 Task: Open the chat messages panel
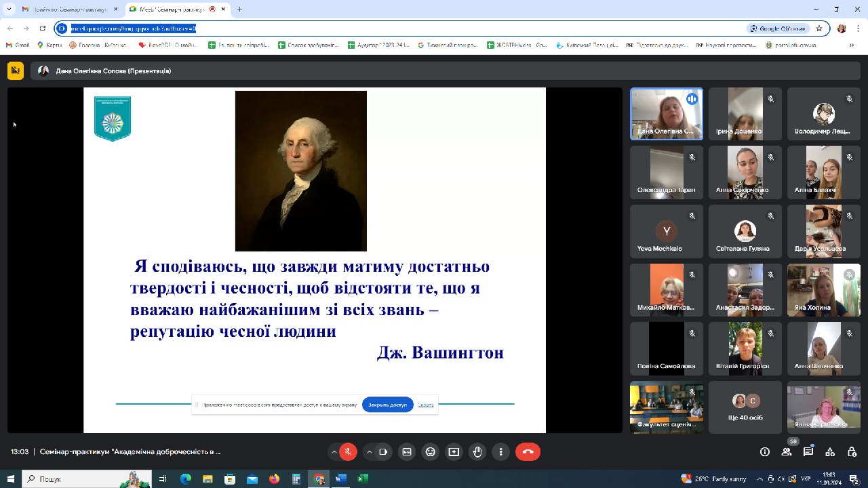[x=808, y=452]
